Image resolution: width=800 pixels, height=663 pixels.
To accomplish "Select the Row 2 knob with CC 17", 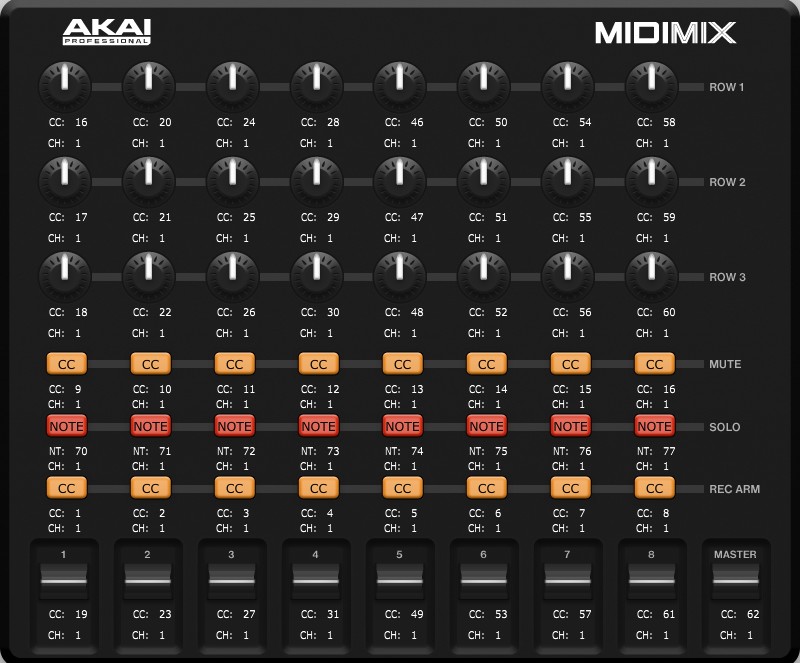I will click(x=65, y=181).
